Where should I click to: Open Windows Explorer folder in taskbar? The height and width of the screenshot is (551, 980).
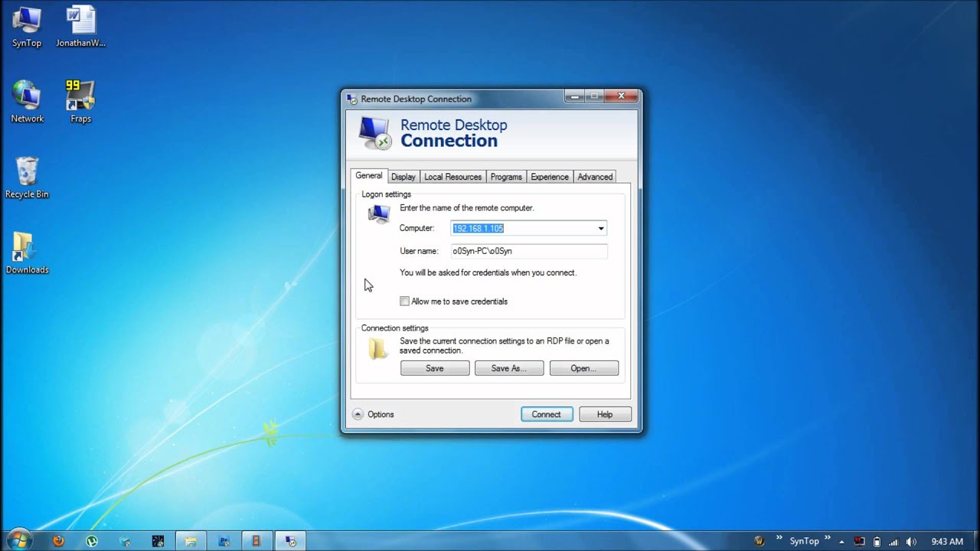point(191,541)
